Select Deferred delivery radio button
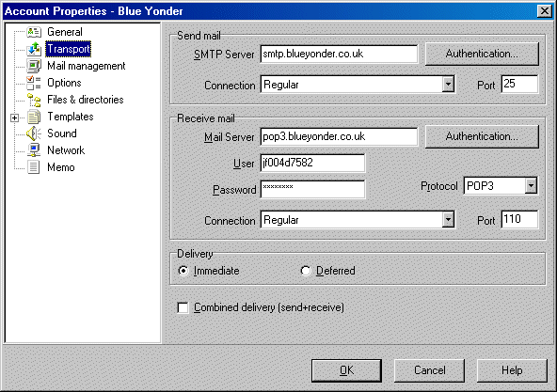This screenshot has height=392, width=557. (x=306, y=271)
